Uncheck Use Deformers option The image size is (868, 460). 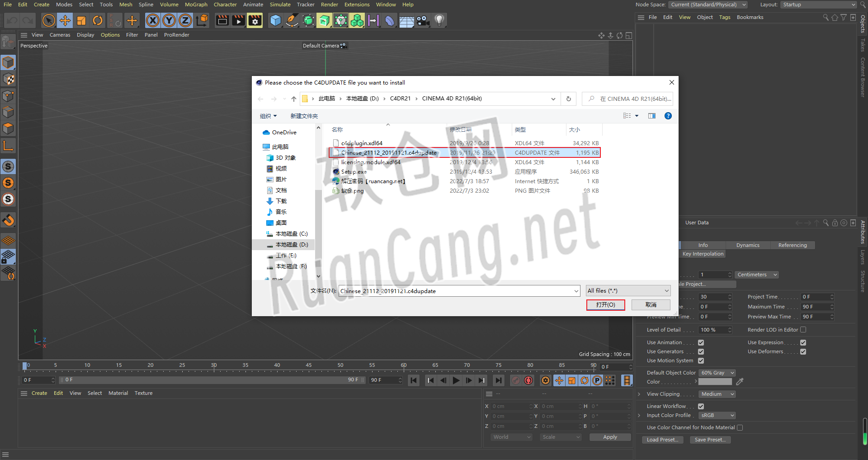click(x=803, y=351)
